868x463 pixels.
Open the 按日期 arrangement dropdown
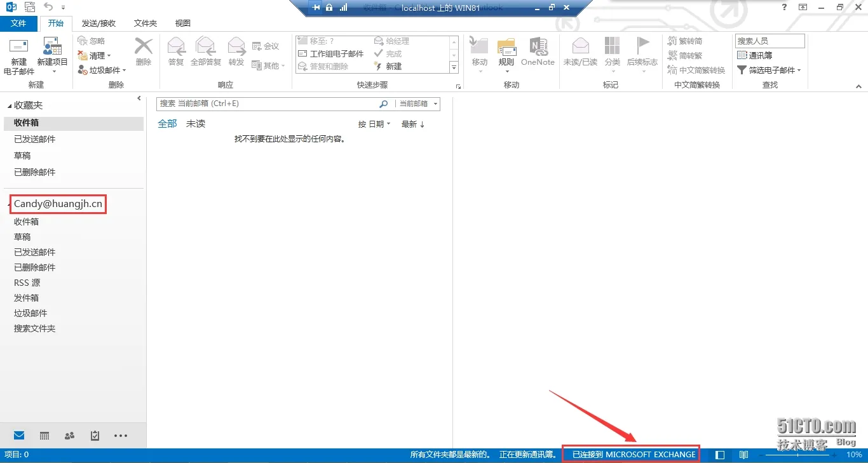tap(374, 124)
